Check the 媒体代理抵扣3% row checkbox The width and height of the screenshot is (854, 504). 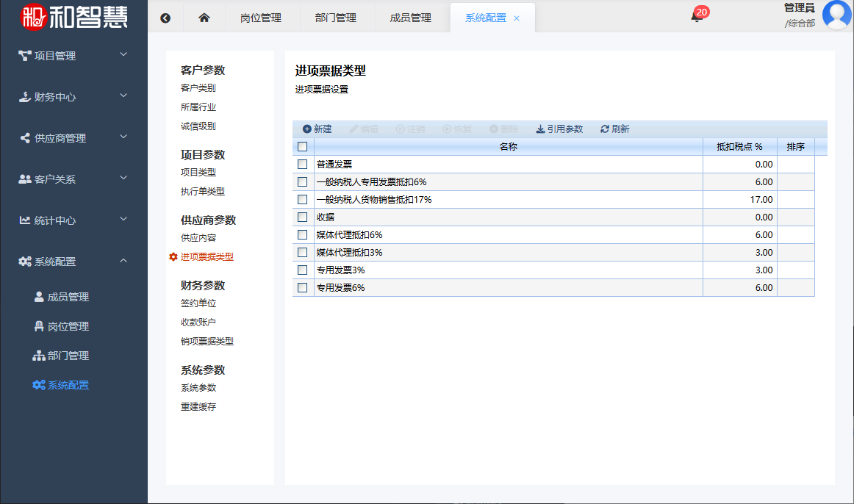(x=303, y=253)
